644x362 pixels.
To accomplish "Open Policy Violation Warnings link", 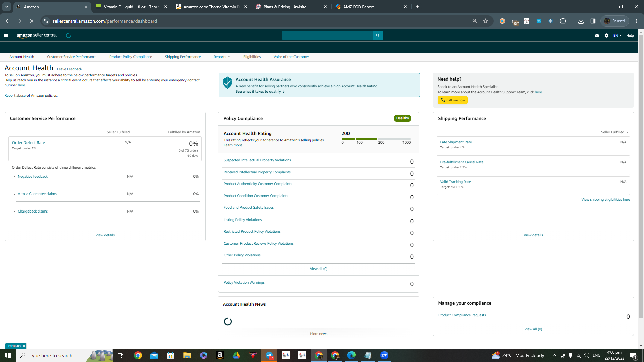I will [x=244, y=282].
